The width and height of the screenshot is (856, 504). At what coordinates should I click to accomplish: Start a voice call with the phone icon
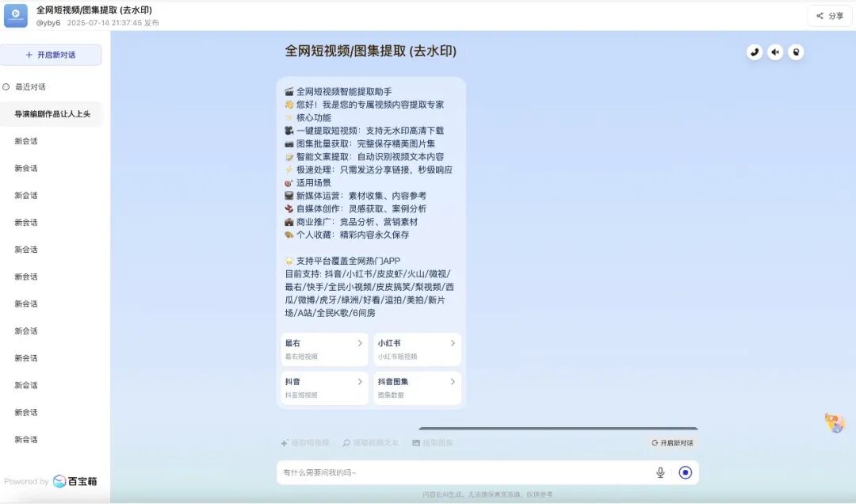coord(755,52)
